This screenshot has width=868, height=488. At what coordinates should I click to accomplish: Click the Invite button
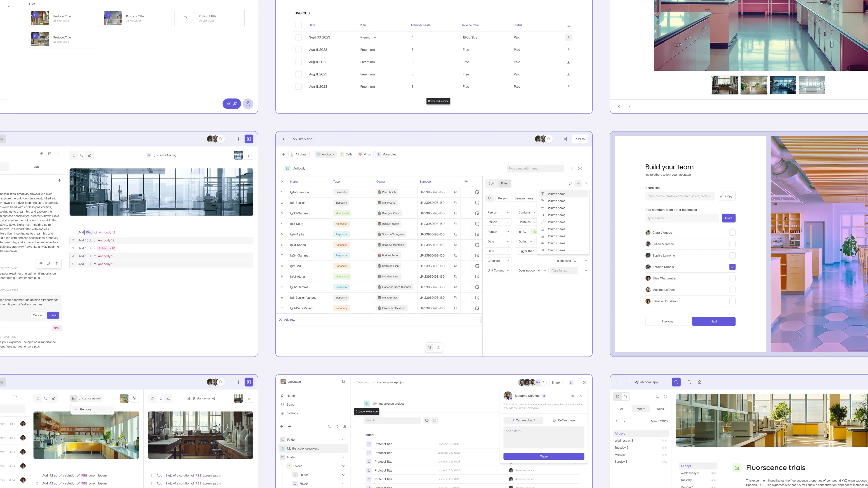click(729, 218)
